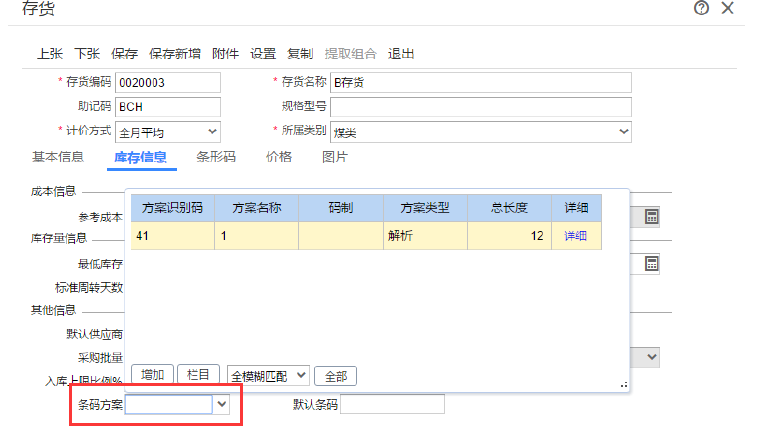Sort by 方案识别码 column header
The height and width of the screenshot is (434, 762).
(173, 208)
